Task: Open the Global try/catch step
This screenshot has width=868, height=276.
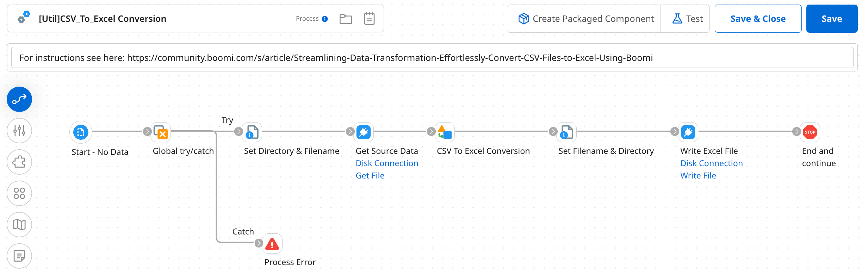Action: [161, 132]
